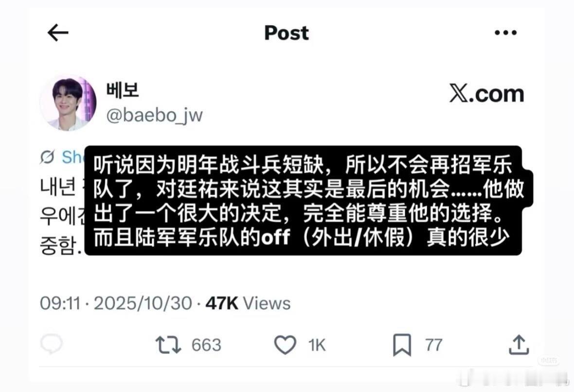This screenshot has width=574, height=392.
Task: Select the display name 베보
Action: pos(123,90)
